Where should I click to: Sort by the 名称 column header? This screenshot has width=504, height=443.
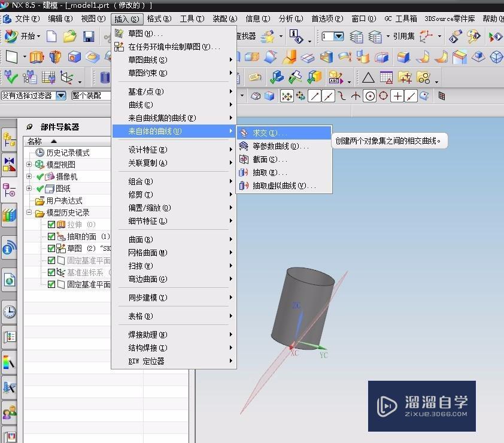point(34,141)
